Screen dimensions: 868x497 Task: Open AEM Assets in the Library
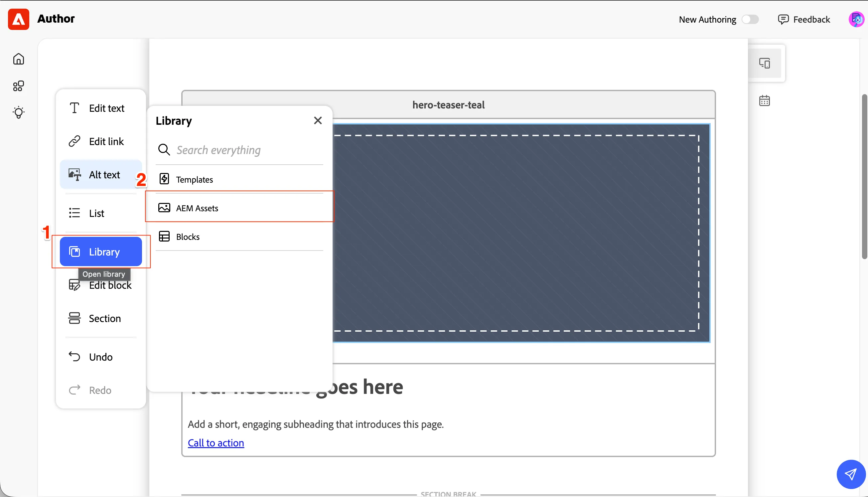pos(239,208)
